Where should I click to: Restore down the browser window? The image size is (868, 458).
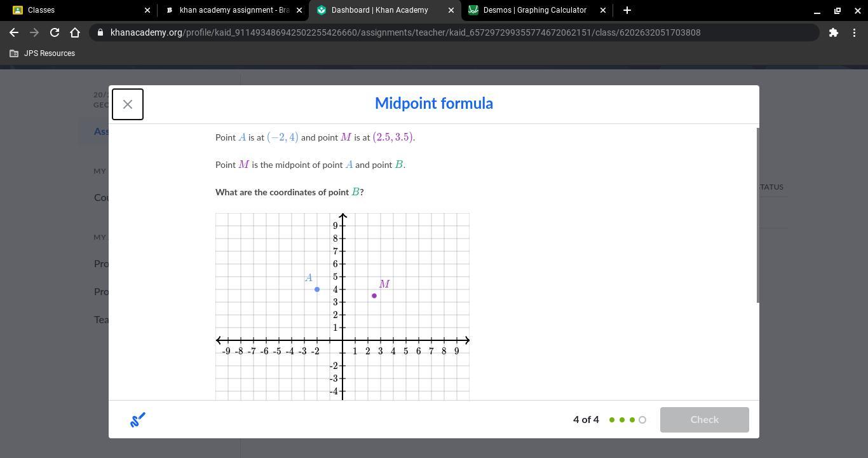837,10
